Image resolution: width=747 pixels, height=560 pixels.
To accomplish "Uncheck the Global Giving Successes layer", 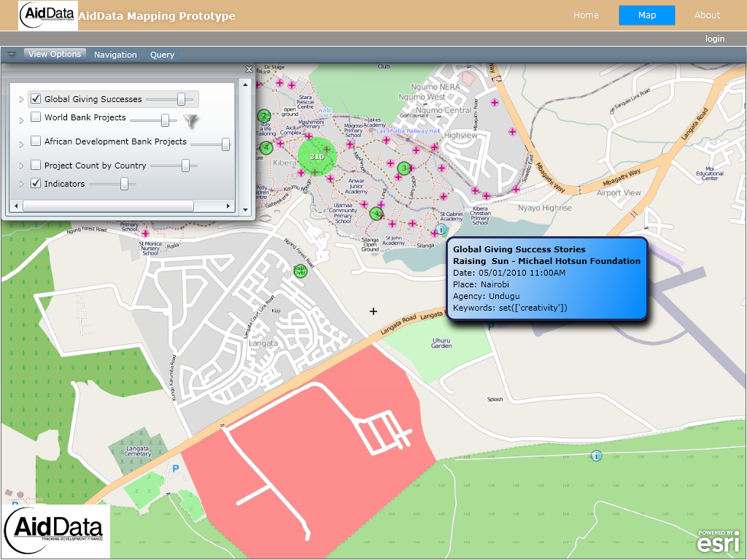I will tap(36, 98).
